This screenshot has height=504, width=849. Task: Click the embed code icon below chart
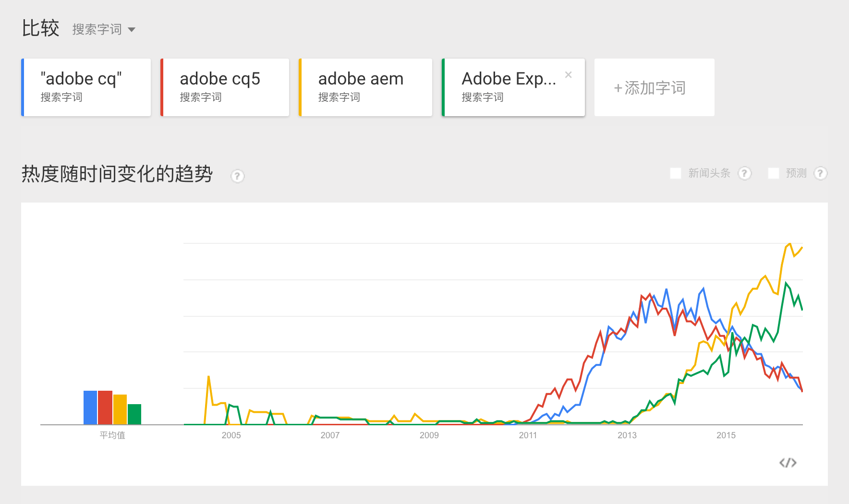click(788, 463)
